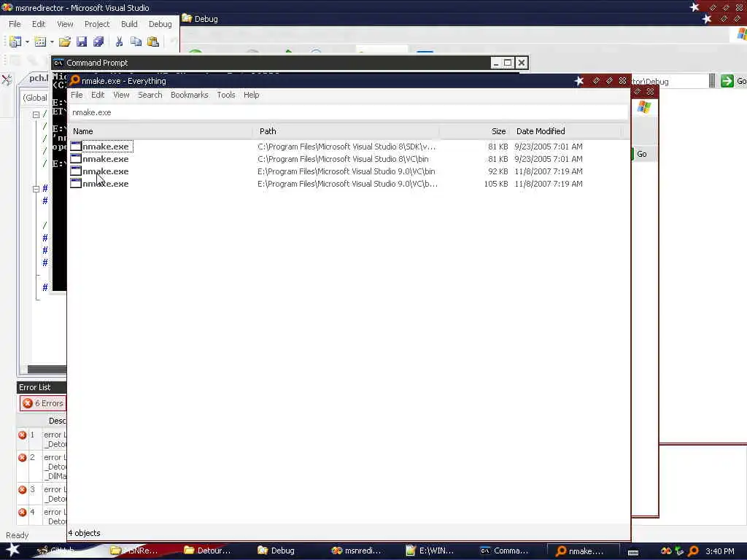The width and height of the screenshot is (747, 560).
Task: Open the Project menu in Visual Studio
Action: click(x=97, y=24)
